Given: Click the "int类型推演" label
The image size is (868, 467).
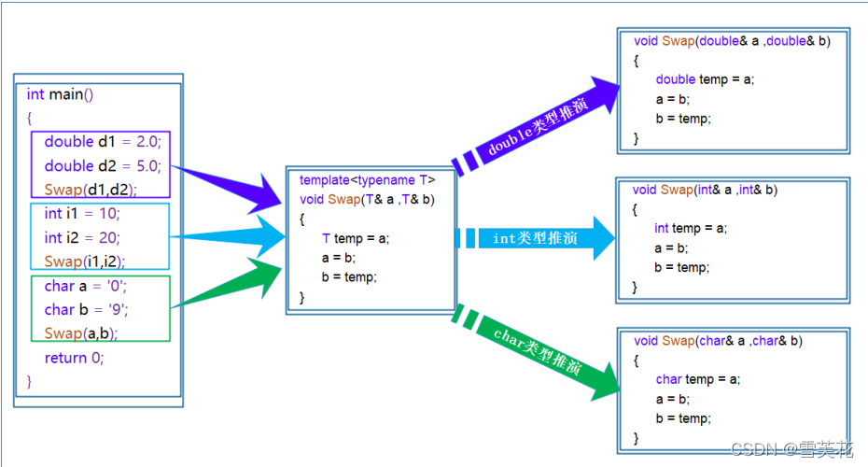Looking at the screenshot, I should [x=536, y=238].
